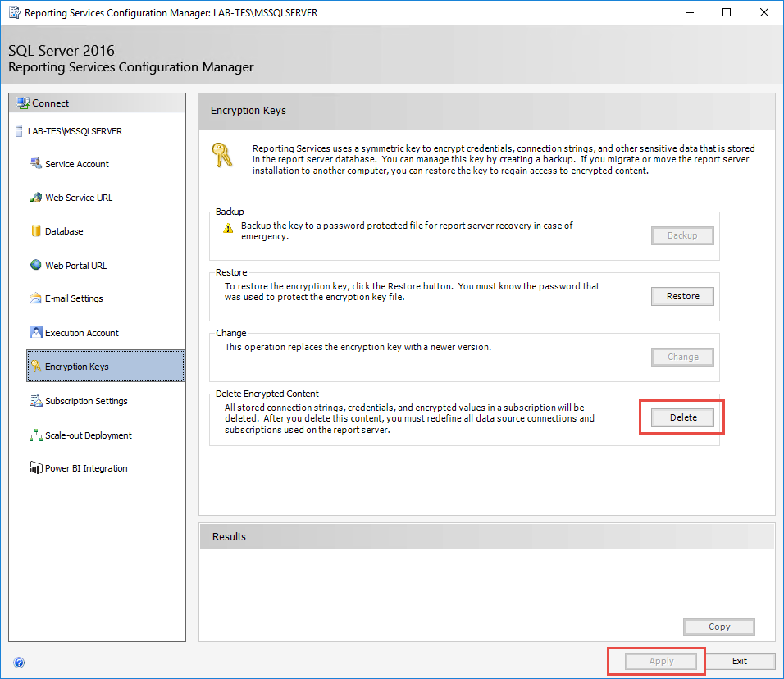Click the Power BI Integration icon
The height and width of the screenshot is (679, 784).
pos(36,468)
